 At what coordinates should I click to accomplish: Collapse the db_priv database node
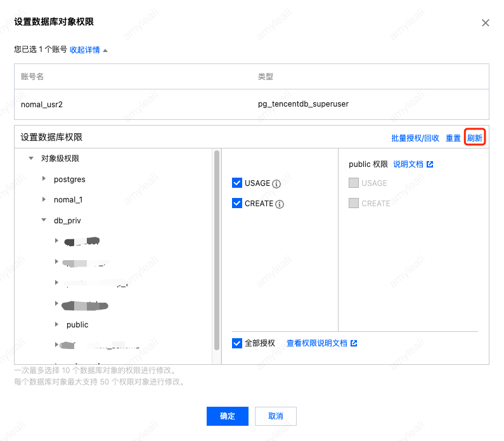coord(44,220)
